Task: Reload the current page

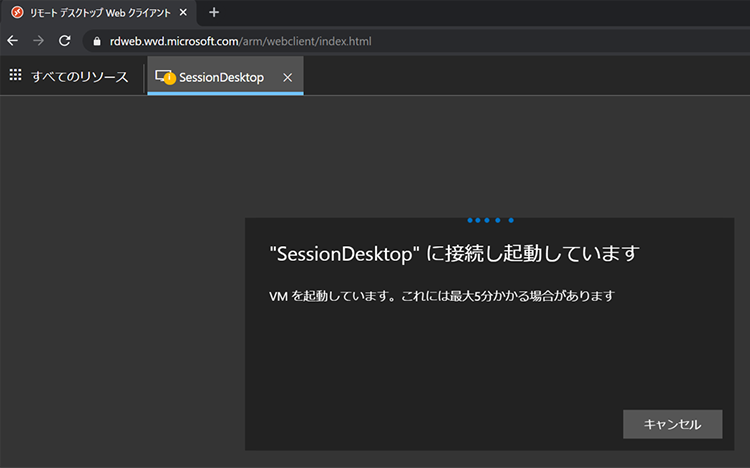Action: (x=65, y=41)
